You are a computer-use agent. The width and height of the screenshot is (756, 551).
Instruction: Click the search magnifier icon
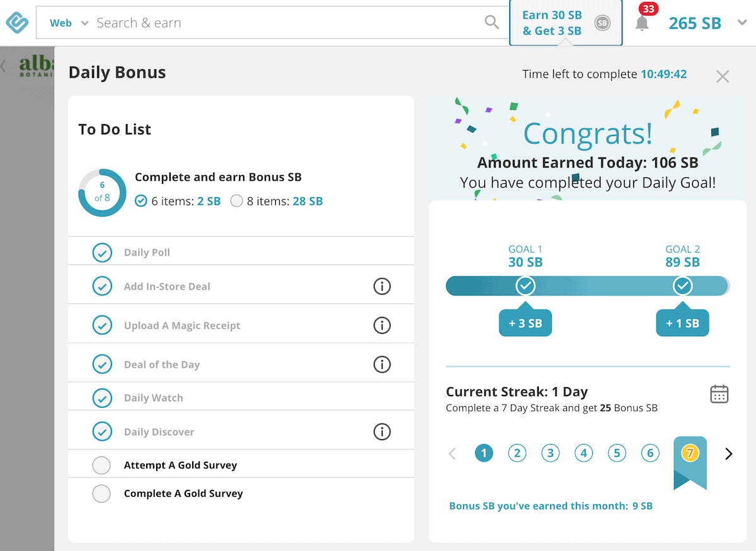[491, 22]
